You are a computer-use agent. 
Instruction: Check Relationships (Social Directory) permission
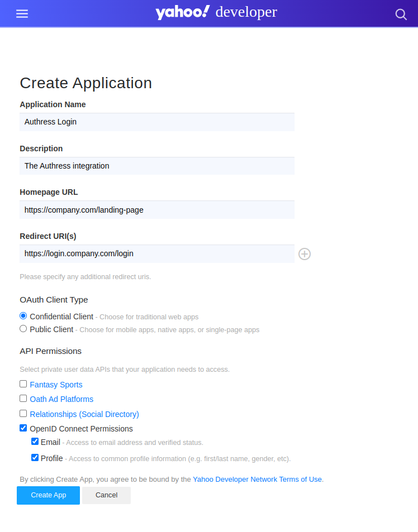tap(23, 413)
